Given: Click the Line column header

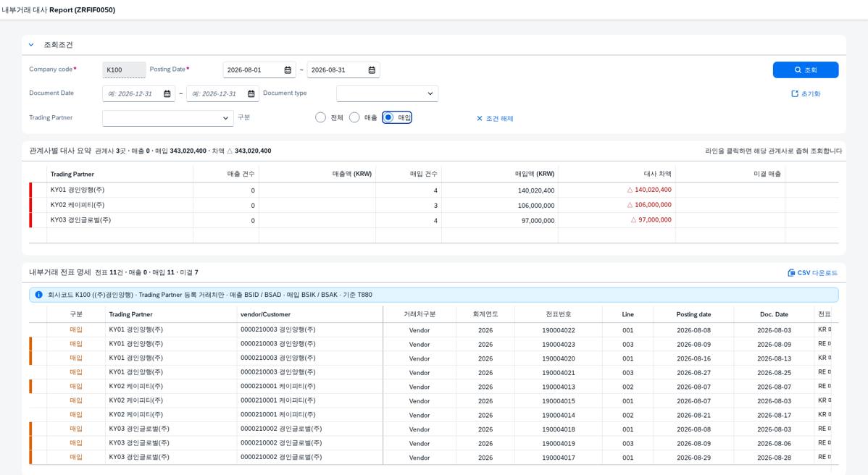Looking at the screenshot, I should 627,314.
